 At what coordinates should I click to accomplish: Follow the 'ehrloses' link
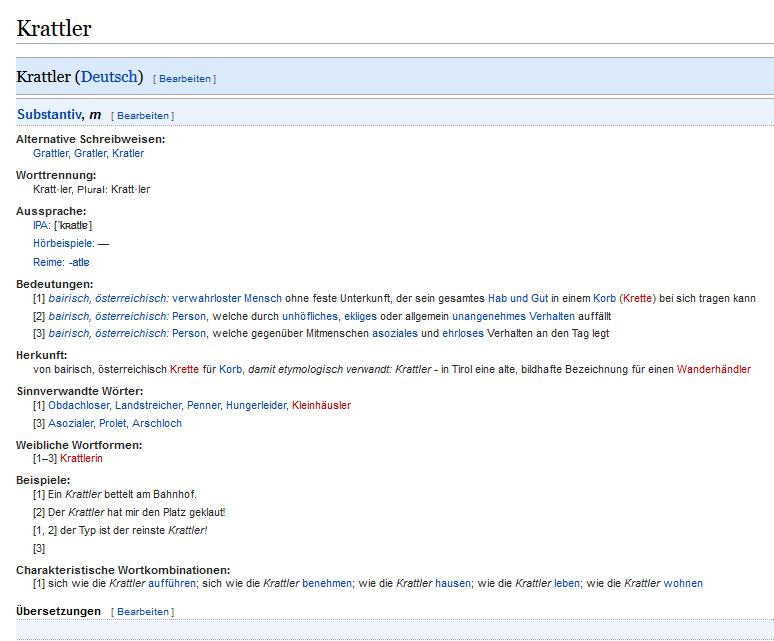tap(463, 333)
